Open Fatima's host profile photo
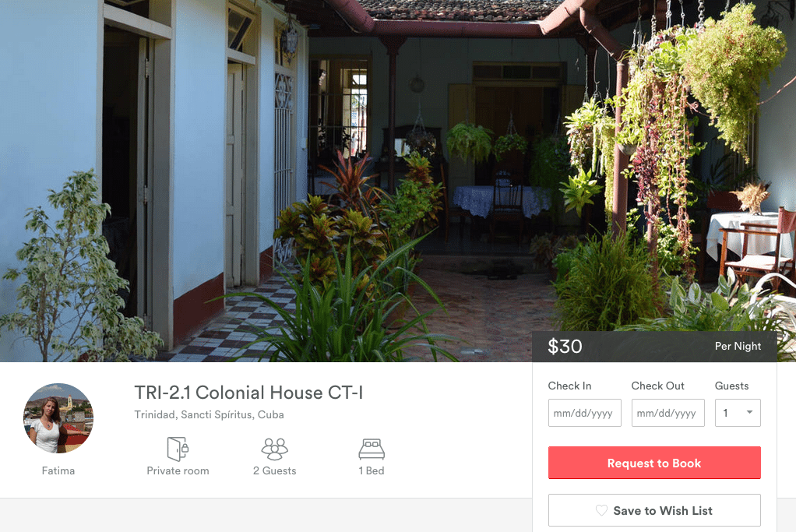 tap(58, 417)
